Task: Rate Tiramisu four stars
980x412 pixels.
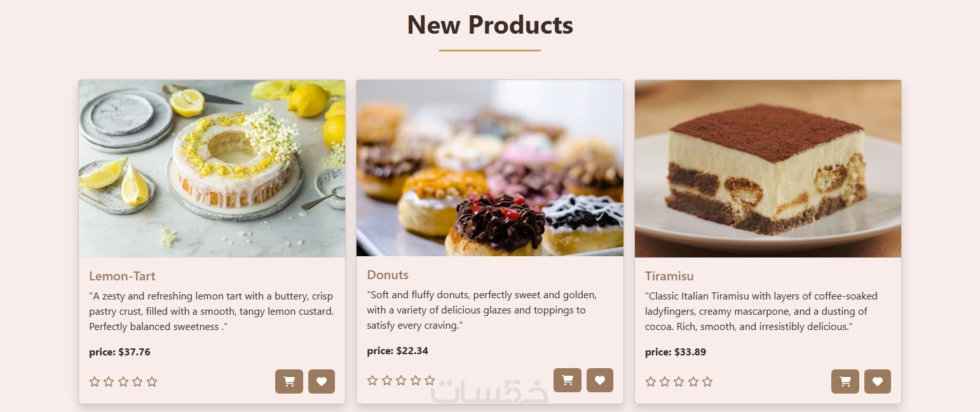Action: (x=693, y=381)
